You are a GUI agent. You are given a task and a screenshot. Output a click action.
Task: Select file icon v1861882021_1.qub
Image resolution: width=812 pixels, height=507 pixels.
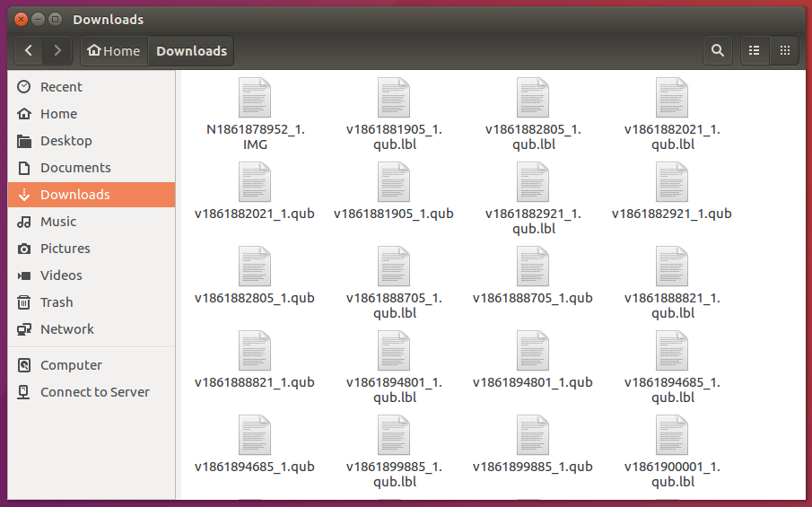click(x=255, y=182)
